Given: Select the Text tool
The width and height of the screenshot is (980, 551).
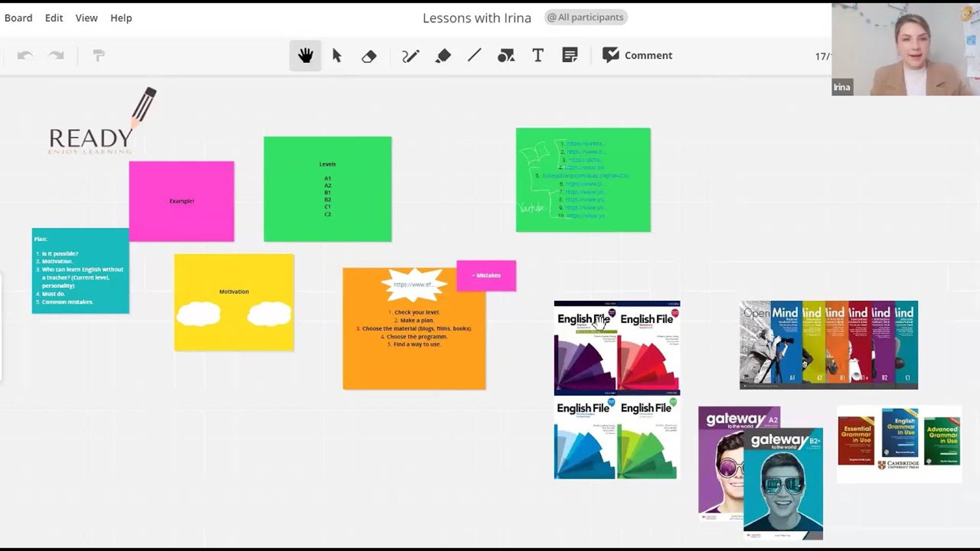Looking at the screenshot, I should [x=537, y=55].
